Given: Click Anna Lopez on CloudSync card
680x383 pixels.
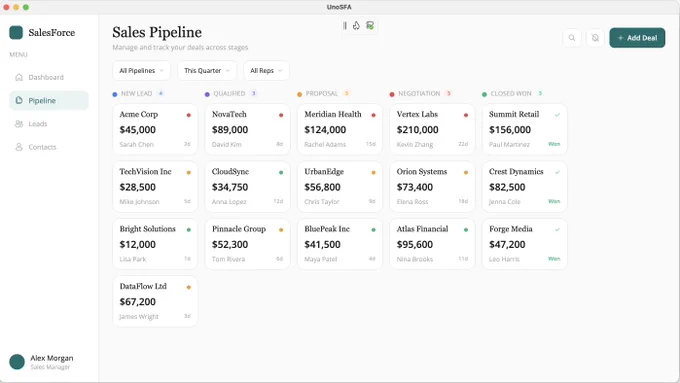Looking at the screenshot, I should pos(229,202).
